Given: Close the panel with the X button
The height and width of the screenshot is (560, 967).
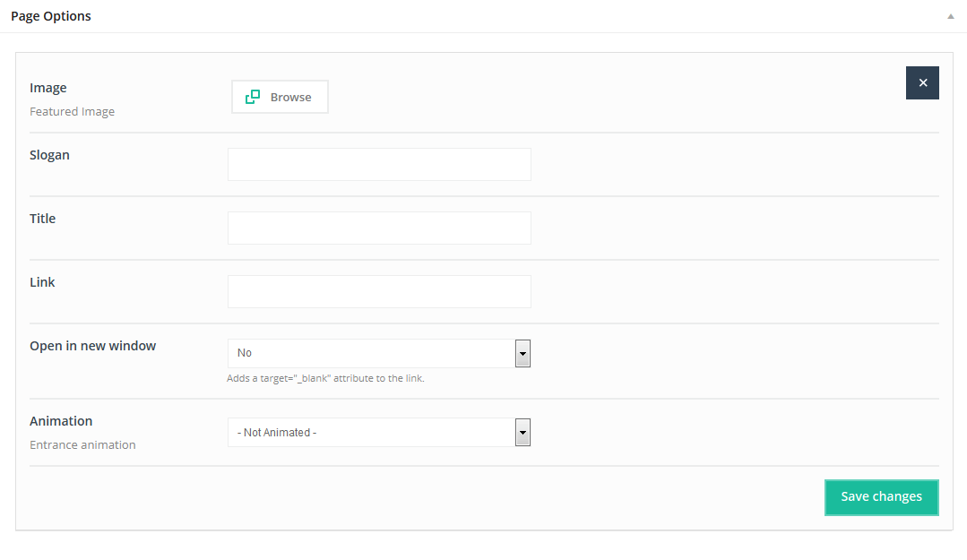Looking at the screenshot, I should pos(922,82).
